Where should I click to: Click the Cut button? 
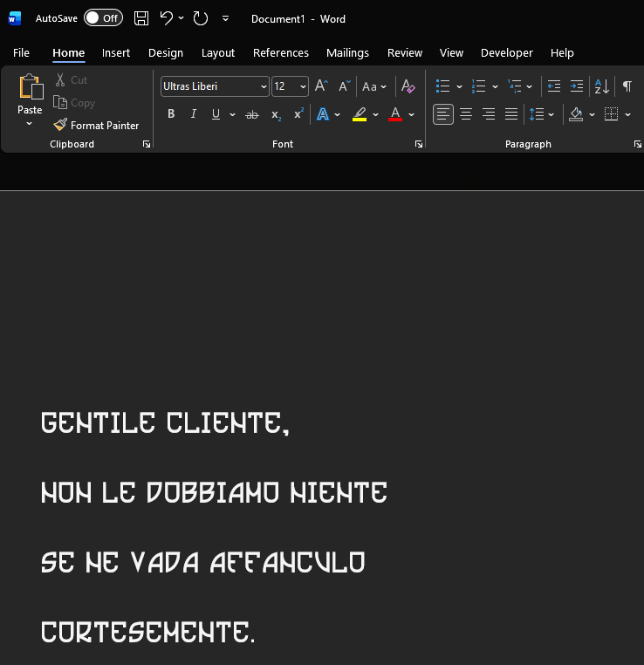click(71, 79)
